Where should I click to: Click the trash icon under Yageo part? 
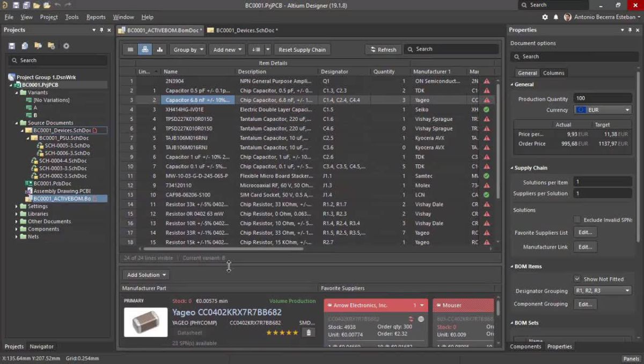[x=308, y=333]
